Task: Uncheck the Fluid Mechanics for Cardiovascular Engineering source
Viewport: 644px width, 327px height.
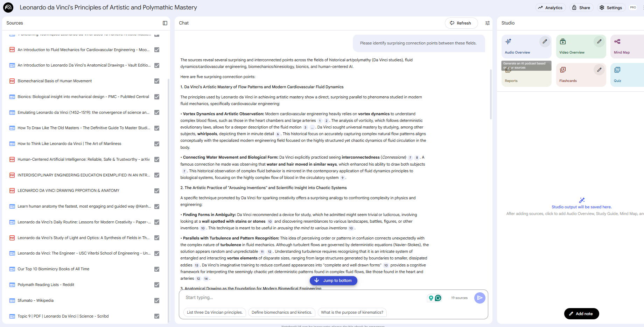Action: tap(157, 50)
